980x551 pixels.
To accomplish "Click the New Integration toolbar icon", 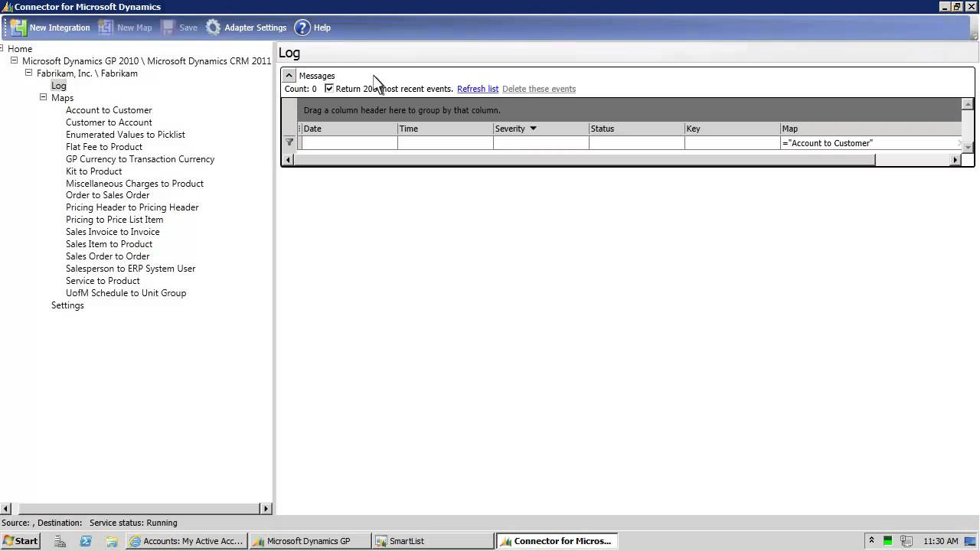I will coord(18,28).
